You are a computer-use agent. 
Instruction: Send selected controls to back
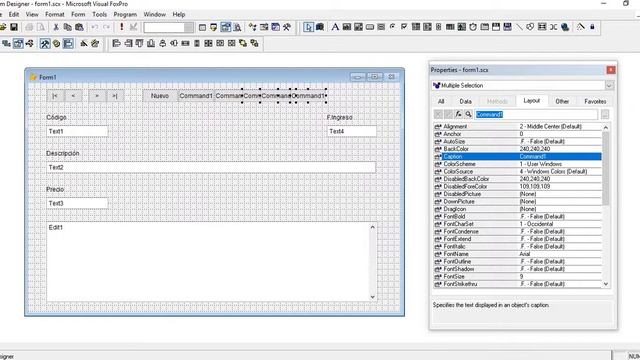255,43
